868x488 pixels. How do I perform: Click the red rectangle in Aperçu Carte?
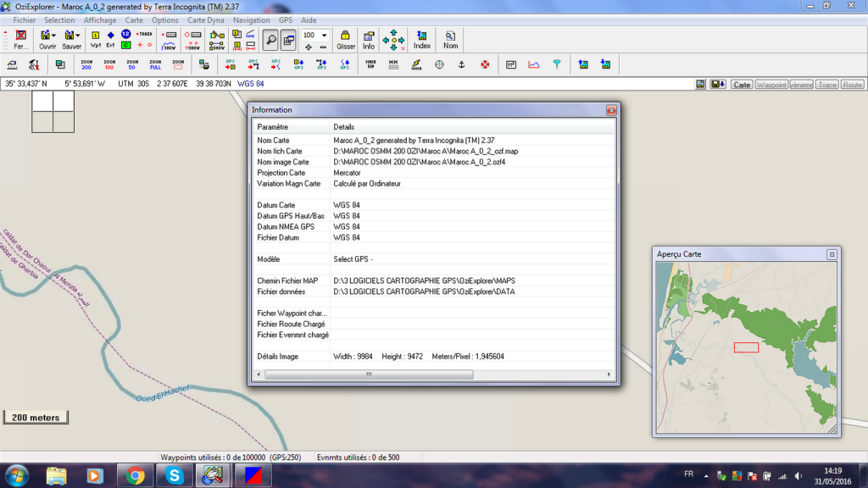click(x=746, y=347)
